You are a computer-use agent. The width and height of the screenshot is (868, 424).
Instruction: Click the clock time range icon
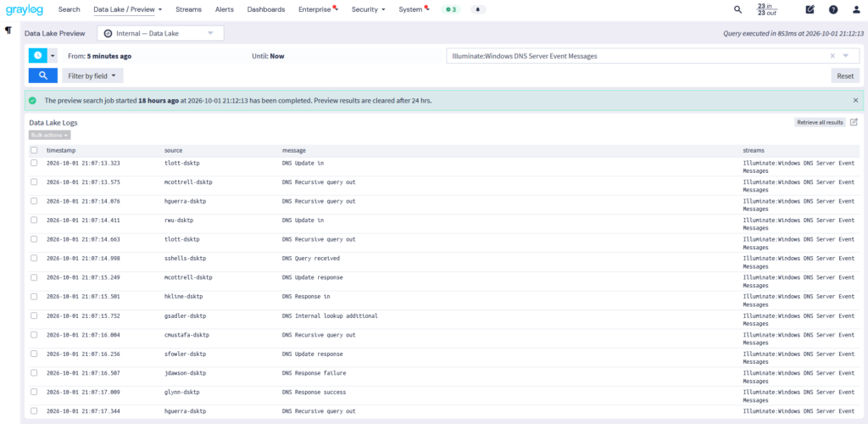37,55
